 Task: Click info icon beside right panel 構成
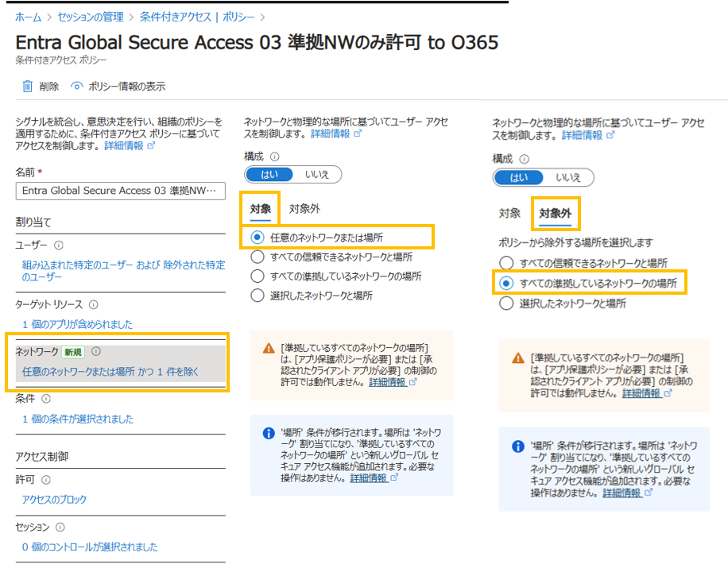pos(525,159)
